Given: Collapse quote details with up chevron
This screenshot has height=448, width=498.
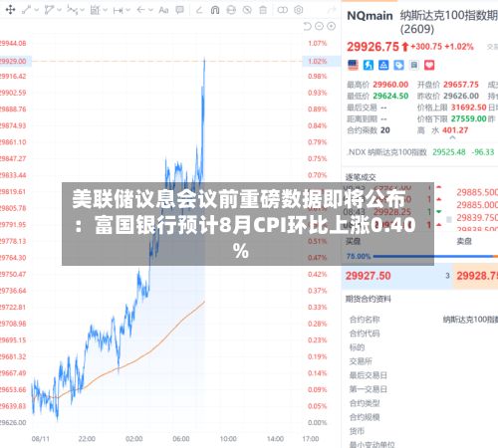Looking at the screenshot, I should tap(452, 137).
